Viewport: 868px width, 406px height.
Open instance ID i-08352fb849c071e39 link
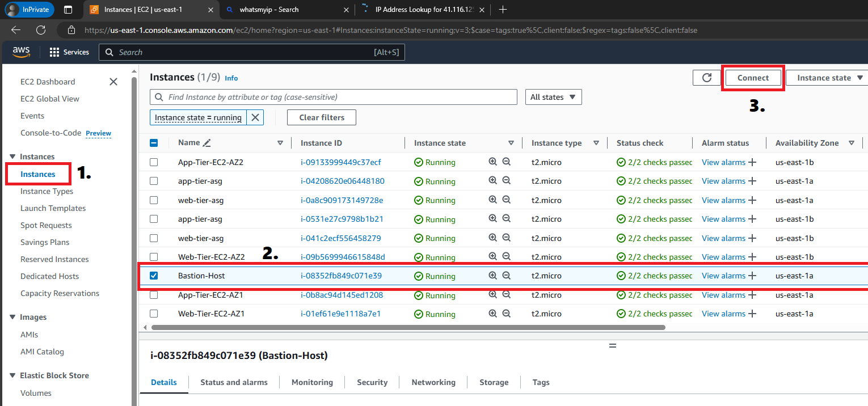coord(341,276)
